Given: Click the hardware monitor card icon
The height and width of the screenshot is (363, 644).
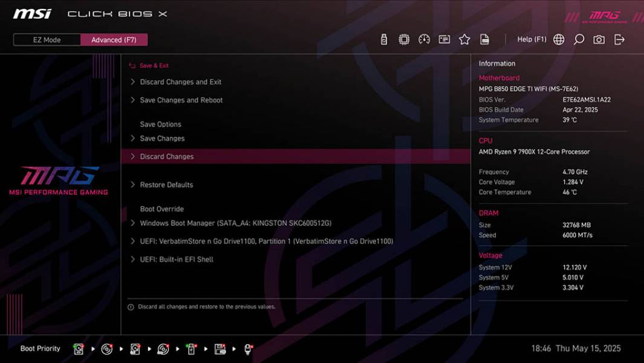Looking at the screenshot, I should [444, 39].
